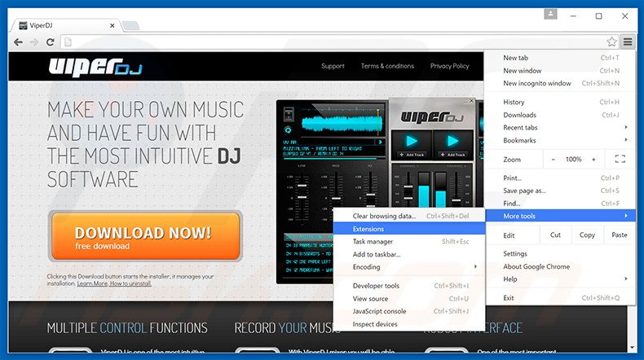Image resolution: width=644 pixels, height=360 pixels.
Task: Open the Chrome hamburger menu
Action: pyautogui.click(x=628, y=42)
